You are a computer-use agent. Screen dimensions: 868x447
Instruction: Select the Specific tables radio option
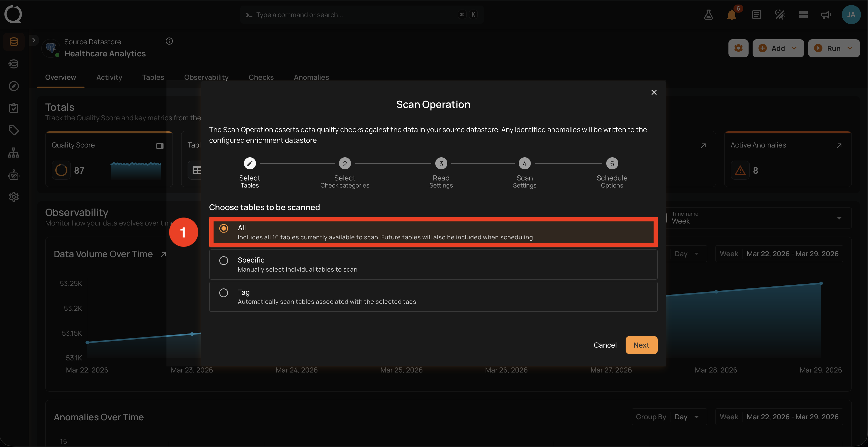[433, 265]
